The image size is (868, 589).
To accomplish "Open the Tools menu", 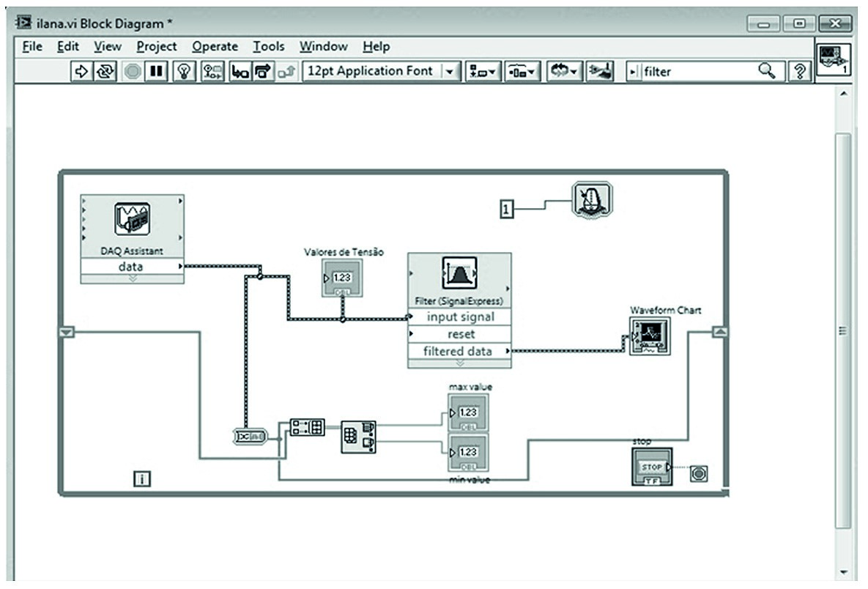I will click(268, 47).
